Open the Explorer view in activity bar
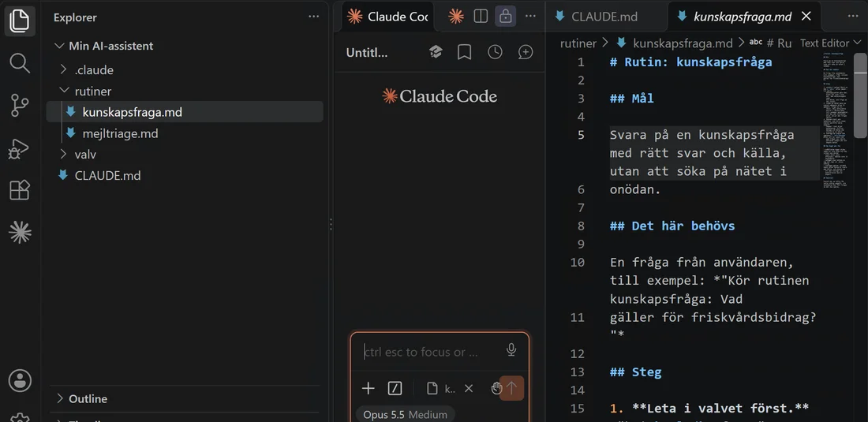The width and height of the screenshot is (868, 422). tap(20, 21)
